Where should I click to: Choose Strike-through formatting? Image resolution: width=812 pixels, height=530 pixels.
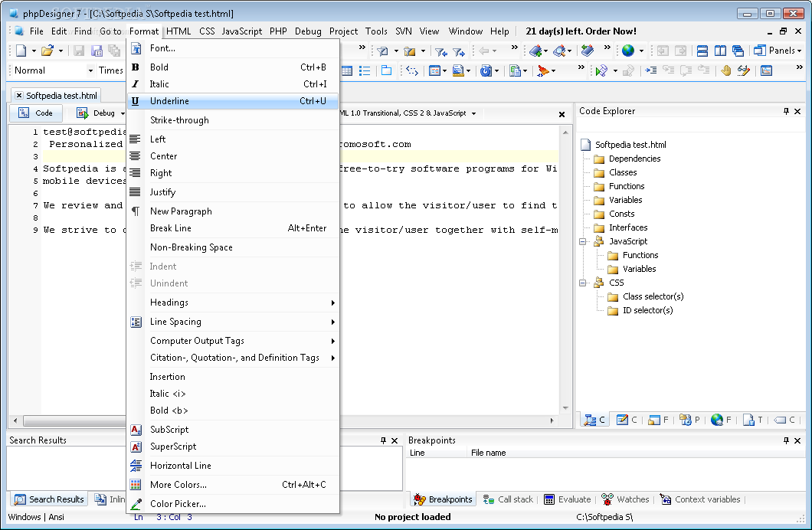[x=233, y=120]
